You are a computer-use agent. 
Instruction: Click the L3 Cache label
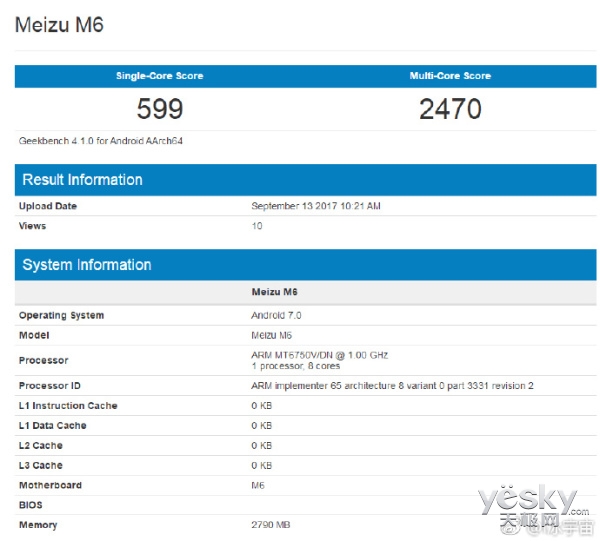tap(41, 465)
